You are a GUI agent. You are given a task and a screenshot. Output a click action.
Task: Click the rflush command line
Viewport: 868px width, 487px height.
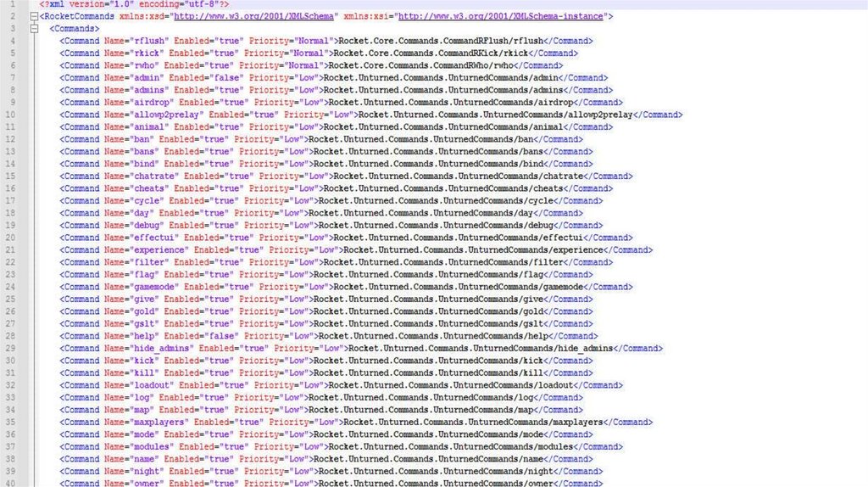pyautogui.click(x=326, y=41)
